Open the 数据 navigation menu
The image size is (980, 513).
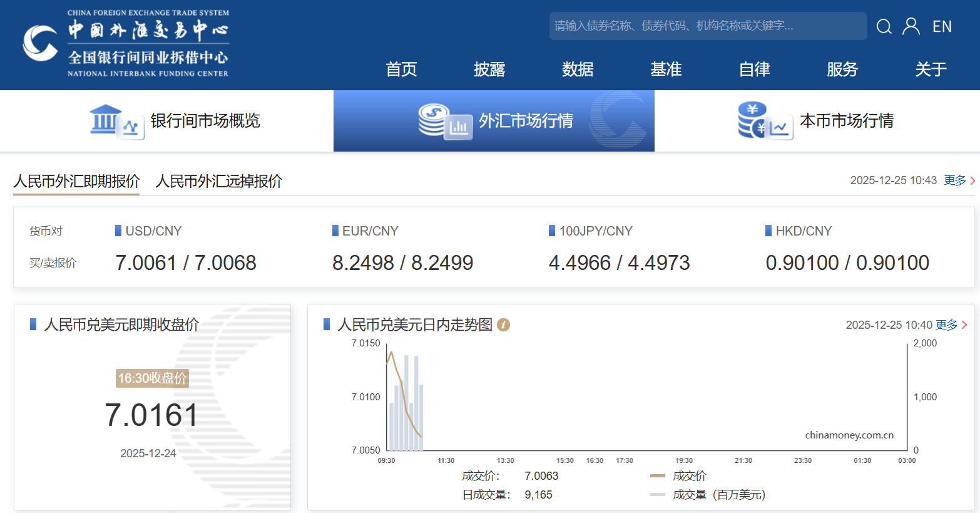click(577, 69)
